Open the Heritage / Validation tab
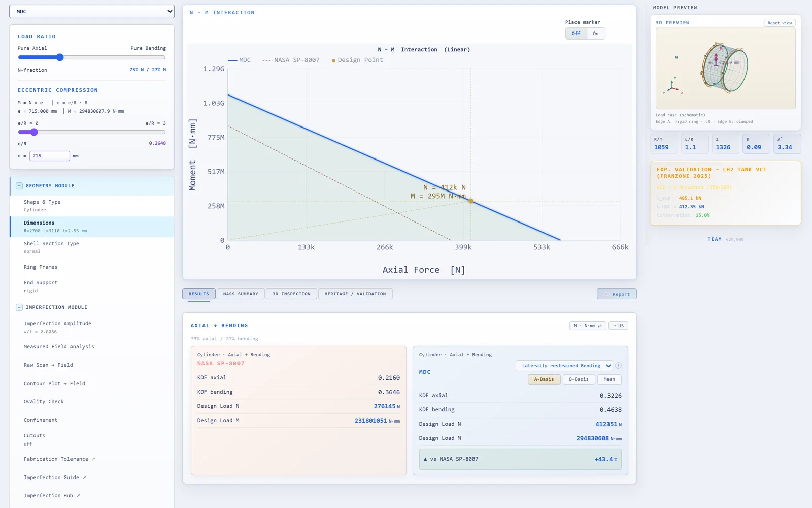812x508 pixels. pyautogui.click(x=355, y=294)
